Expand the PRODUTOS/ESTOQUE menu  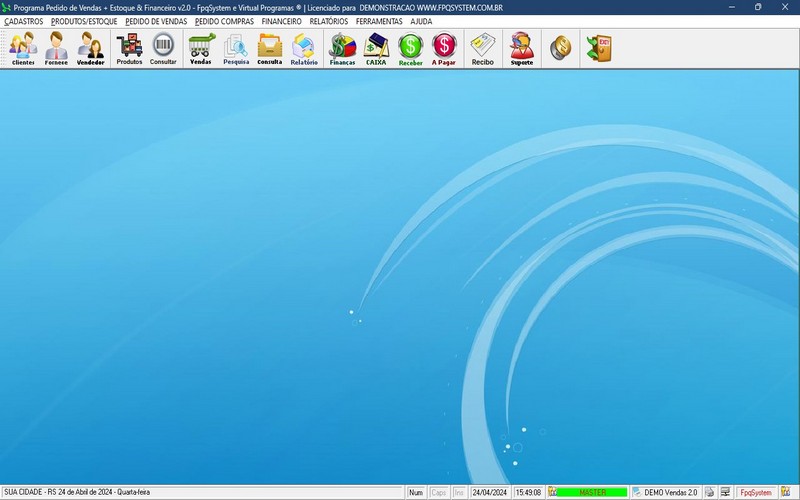point(84,21)
